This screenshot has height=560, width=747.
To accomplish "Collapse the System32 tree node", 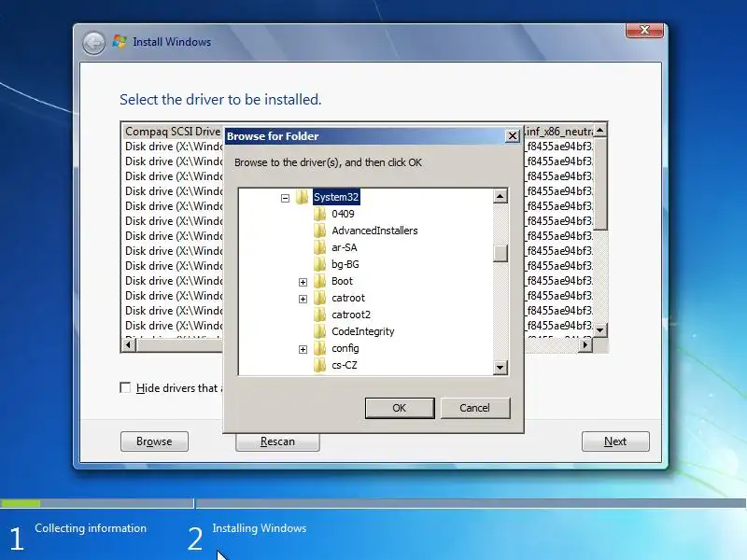I will pyautogui.click(x=285, y=198).
